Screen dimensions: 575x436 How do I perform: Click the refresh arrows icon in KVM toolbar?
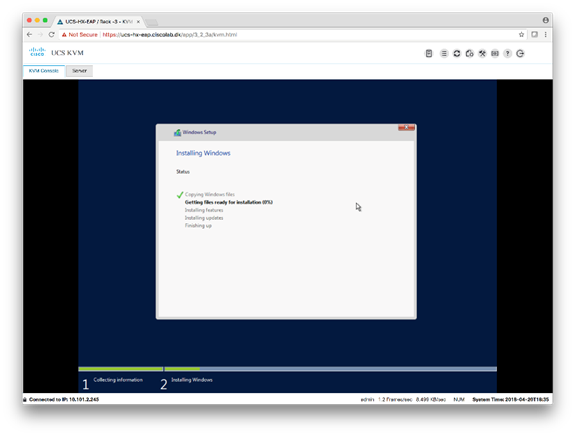click(457, 54)
